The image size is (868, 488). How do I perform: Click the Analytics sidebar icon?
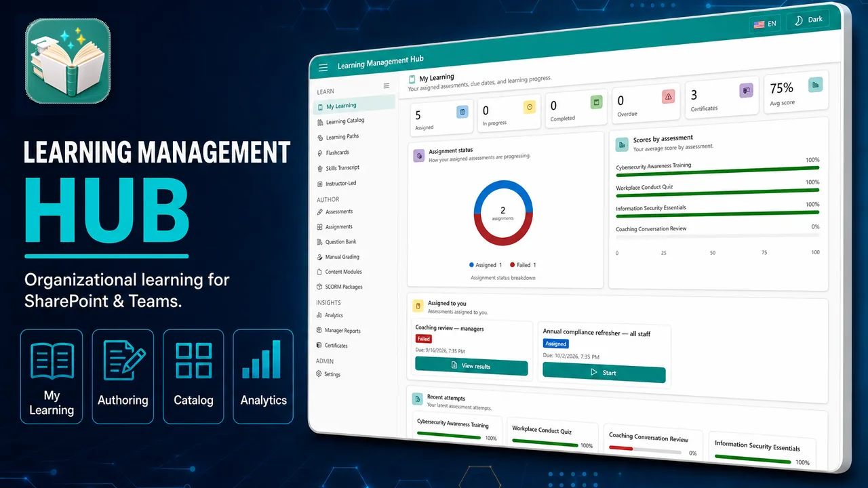click(319, 316)
